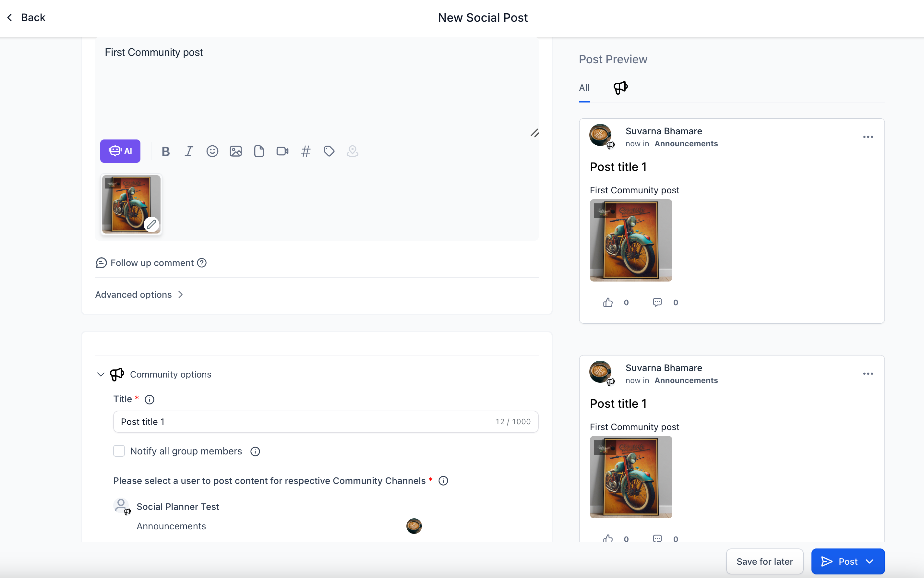Toggle italic text formatting
924x578 pixels.
click(189, 151)
